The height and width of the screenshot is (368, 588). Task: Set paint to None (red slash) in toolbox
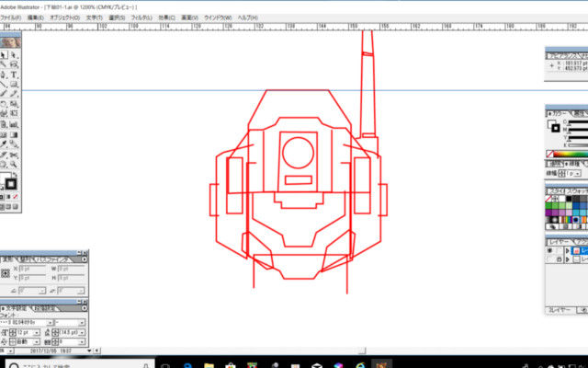click(x=15, y=197)
